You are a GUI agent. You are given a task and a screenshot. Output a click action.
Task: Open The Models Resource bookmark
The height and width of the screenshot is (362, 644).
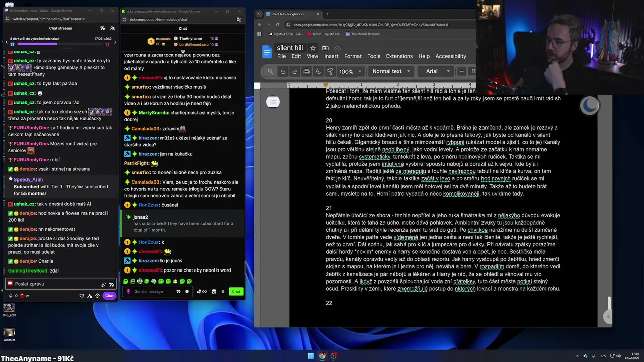(x=362, y=34)
